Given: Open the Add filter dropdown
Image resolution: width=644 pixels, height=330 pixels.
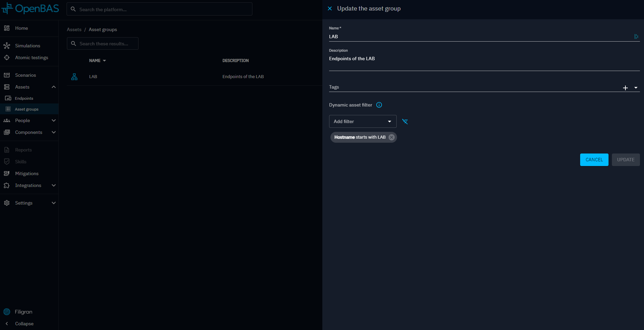Looking at the screenshot, I should (363, 121).
